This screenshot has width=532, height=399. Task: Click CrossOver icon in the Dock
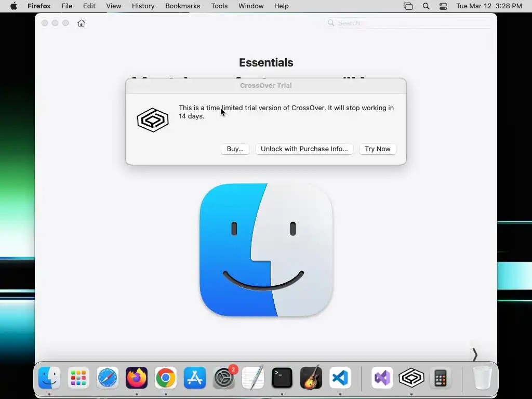[411, 378]
